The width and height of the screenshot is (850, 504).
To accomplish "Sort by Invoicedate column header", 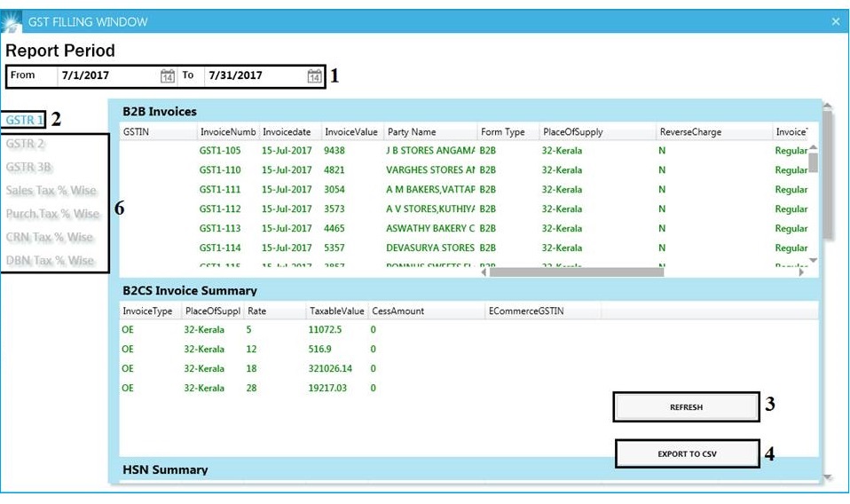I will click(290, 131).
